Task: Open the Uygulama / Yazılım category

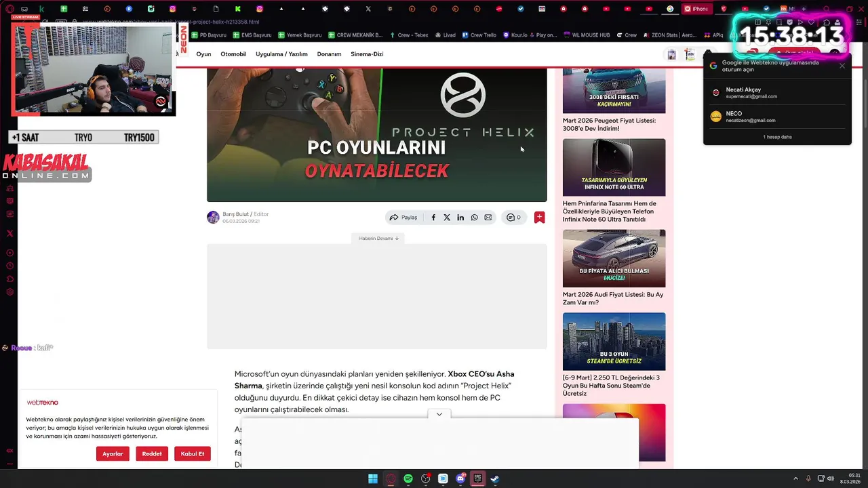Action: pos(281,54)
